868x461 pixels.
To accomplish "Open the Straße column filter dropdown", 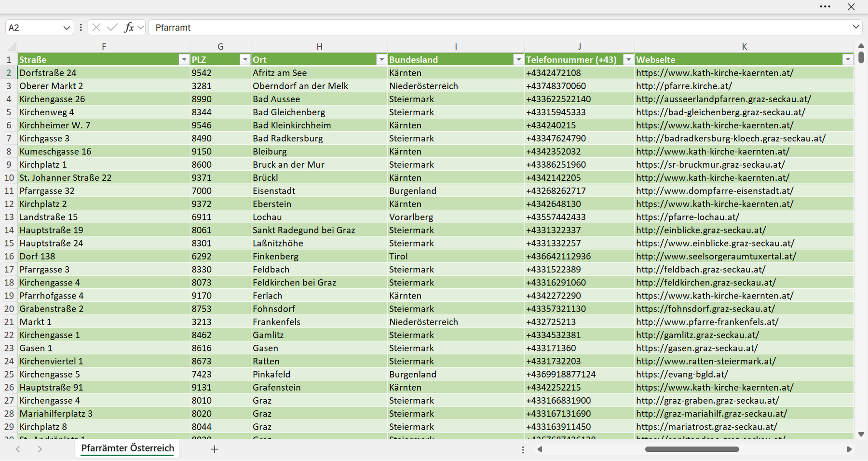I will pyautogui.click(x=184, y=59).
